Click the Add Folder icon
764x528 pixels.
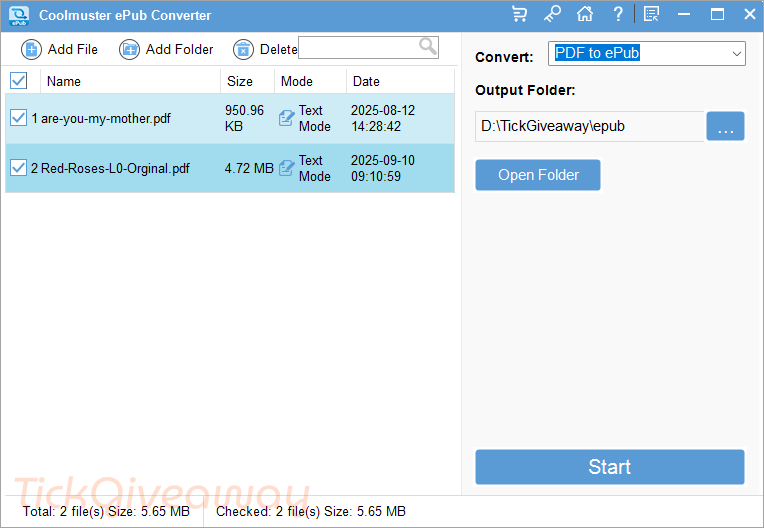130,50
